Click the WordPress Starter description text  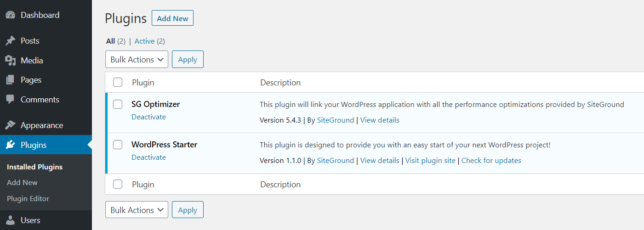click(x=405, y=145)
